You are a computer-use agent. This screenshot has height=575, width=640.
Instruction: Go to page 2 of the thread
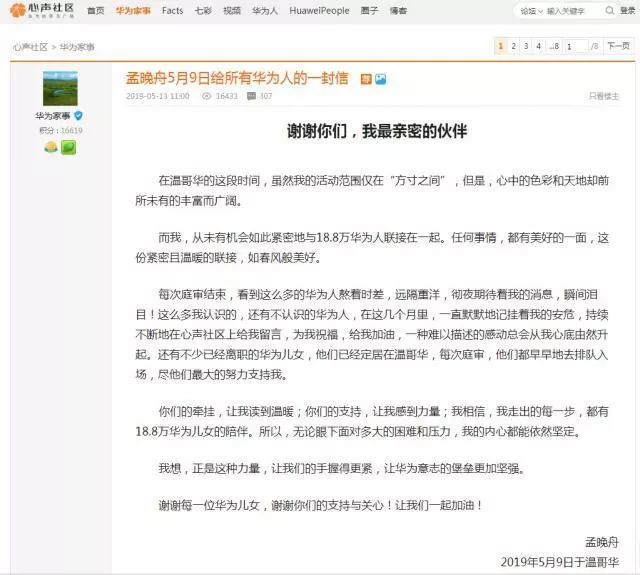[513, 46]
